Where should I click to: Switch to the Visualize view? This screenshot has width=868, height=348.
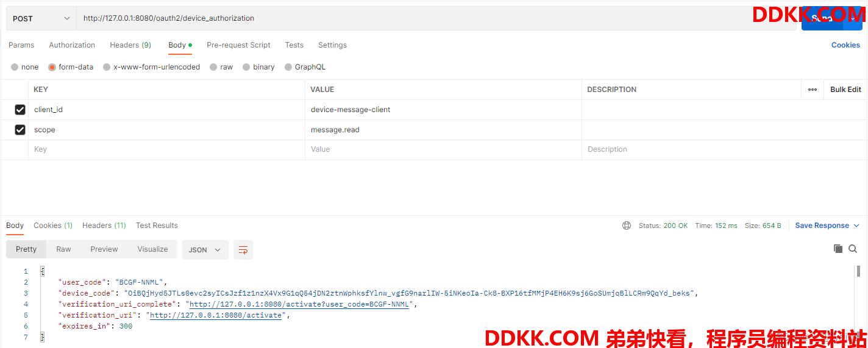152,249
